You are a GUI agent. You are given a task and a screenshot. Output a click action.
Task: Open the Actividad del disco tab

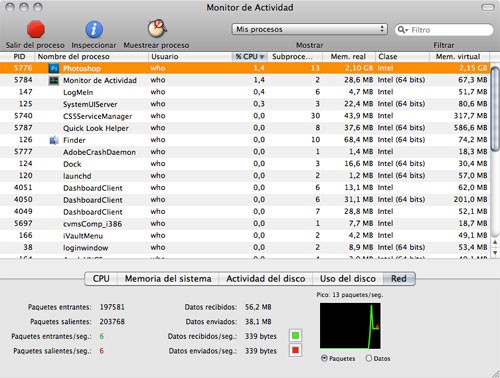tap(266, 279)
